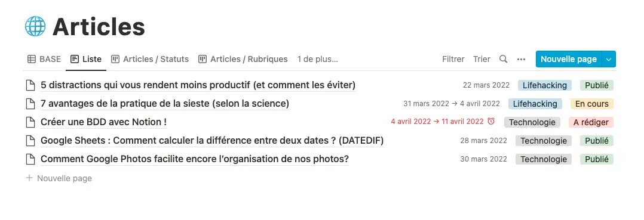Click page icon of Google Sheets article
The height and width of the screenshot is (220, 644).
tap(30, 141)
